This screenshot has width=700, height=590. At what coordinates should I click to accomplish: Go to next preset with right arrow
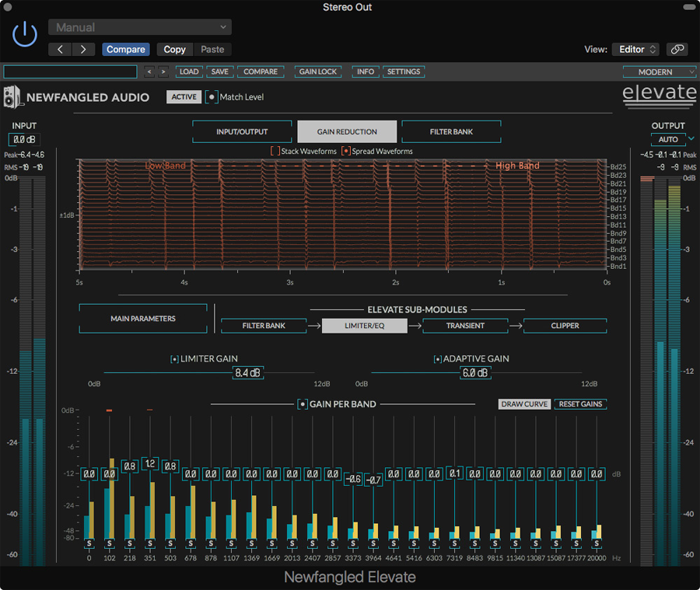tap(83, 49)
